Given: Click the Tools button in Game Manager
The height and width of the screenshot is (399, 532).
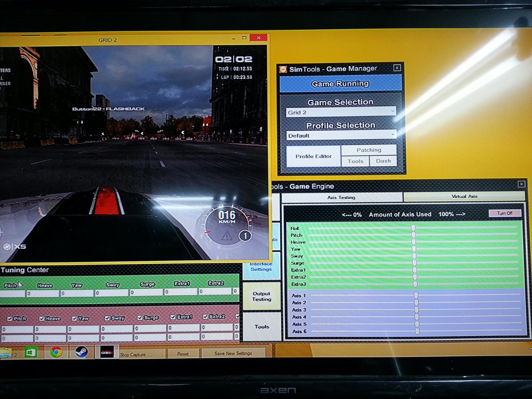Looking at the screenshot, I should (355, 161).
